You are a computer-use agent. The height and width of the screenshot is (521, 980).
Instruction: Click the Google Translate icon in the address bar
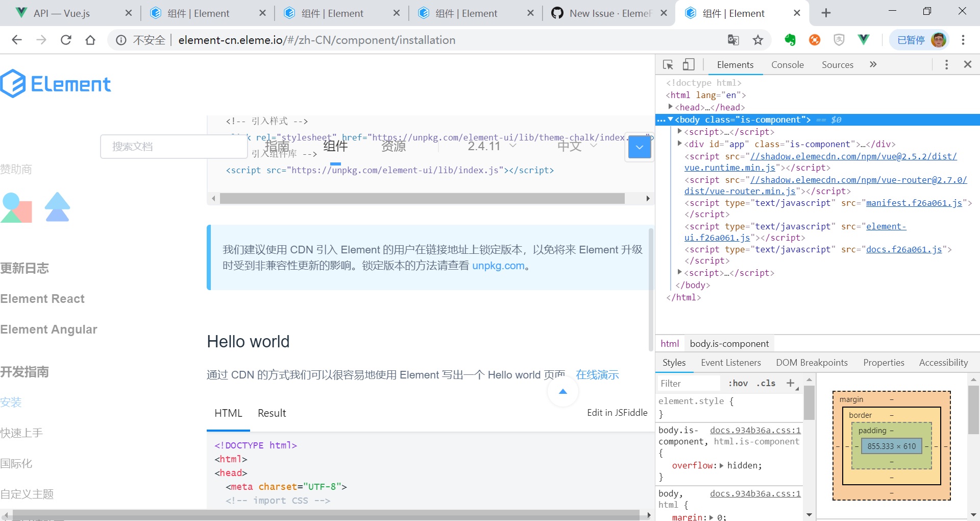(x=733, y=40)
